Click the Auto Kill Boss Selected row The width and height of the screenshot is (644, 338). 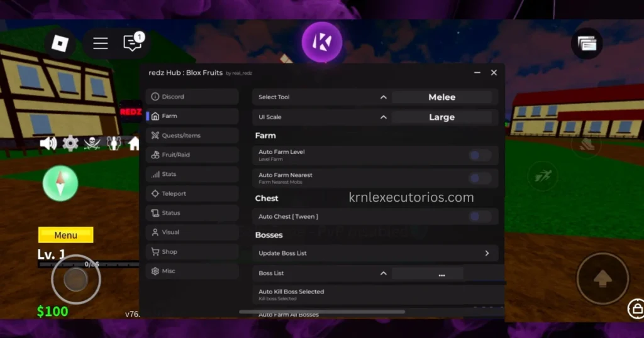[x=378, y=295]
